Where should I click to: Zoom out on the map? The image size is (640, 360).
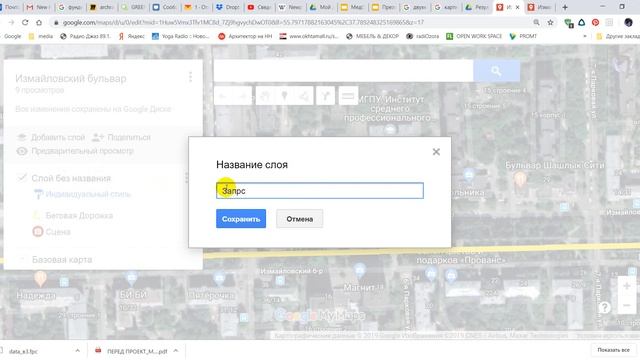point(627,305)
